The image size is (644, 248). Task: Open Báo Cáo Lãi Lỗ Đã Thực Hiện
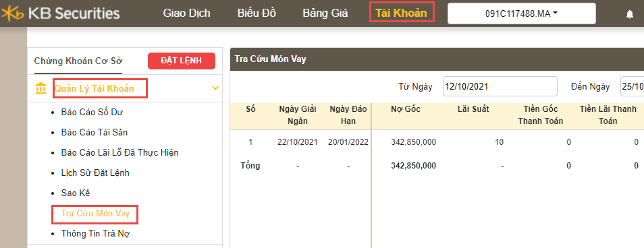click(119, 153)
